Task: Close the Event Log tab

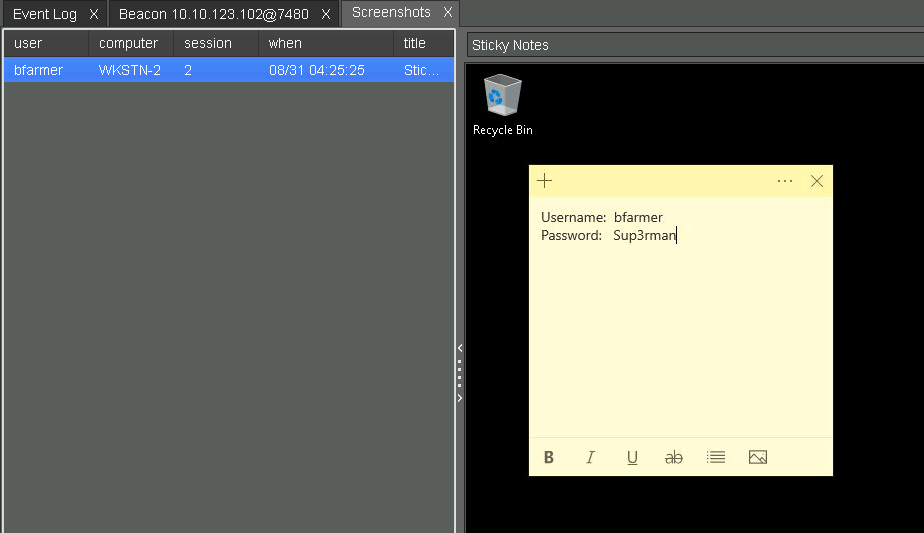Action: tap(93, 14)
